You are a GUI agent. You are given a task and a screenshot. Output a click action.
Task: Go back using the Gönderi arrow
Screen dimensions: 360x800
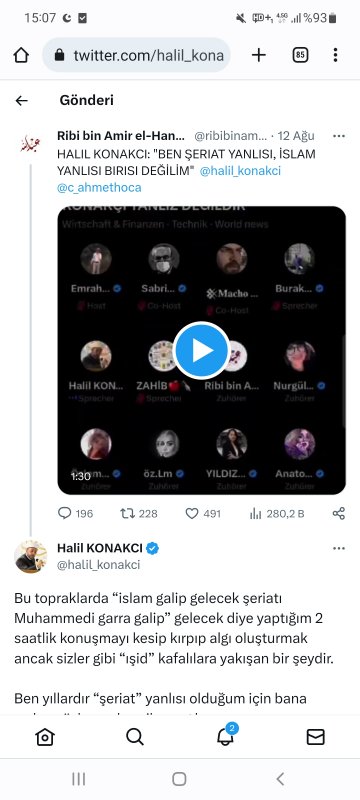click(21, 101)
